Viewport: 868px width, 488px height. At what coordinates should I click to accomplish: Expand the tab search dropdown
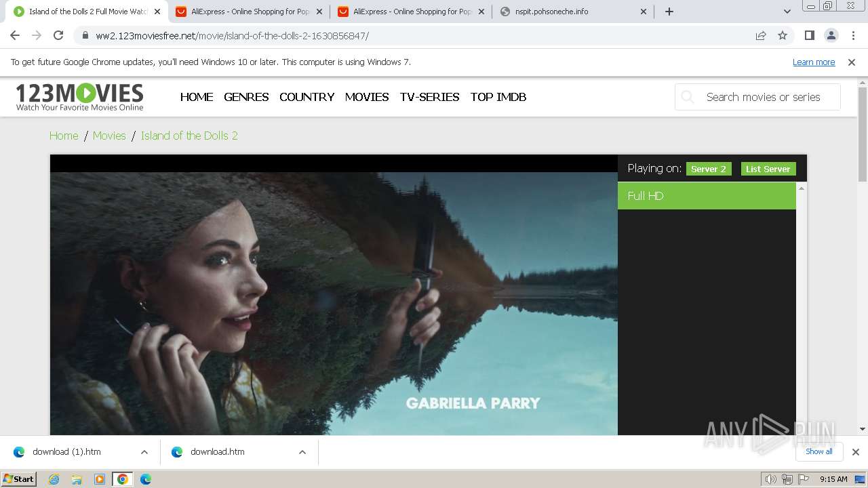coord(787,12)
